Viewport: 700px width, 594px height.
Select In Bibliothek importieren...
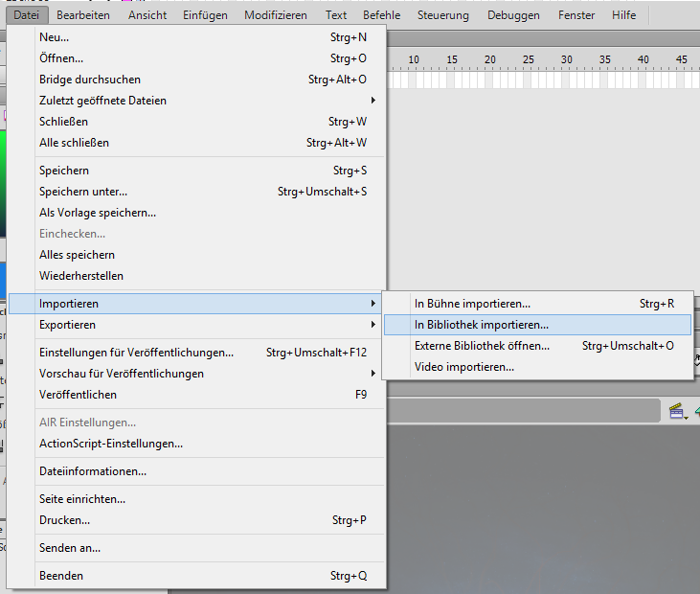tap(537, 324)
